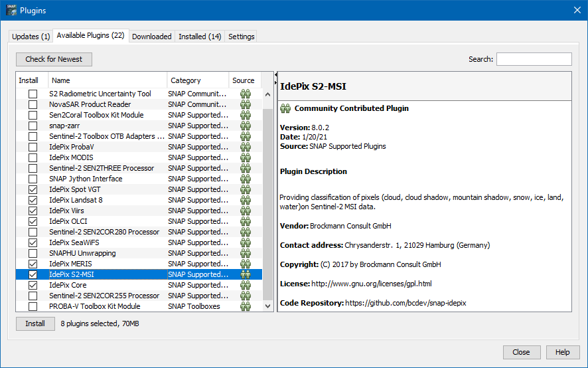The height and width of the screenshot is (368, 588).
Task: Click Community Contributed Plugin icon in details pane
Action: (285, 108)
